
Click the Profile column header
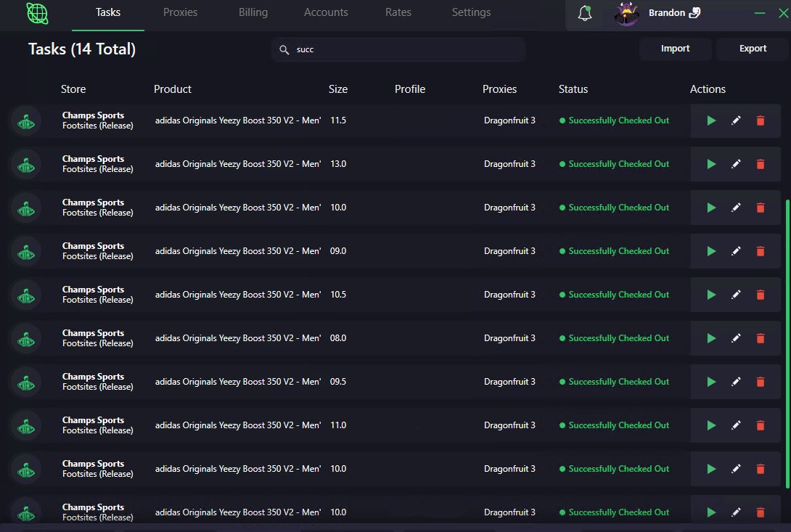click(x=409, y=89)
